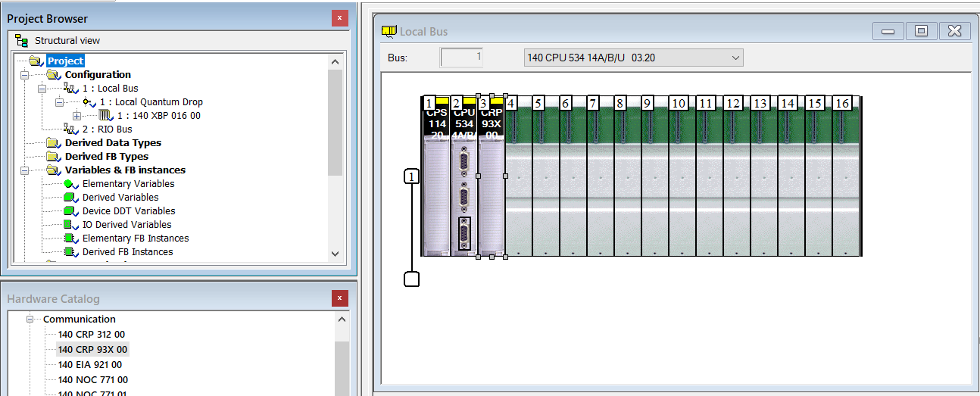Select 140 CRP 312 00 in catalog

(92, 335)
